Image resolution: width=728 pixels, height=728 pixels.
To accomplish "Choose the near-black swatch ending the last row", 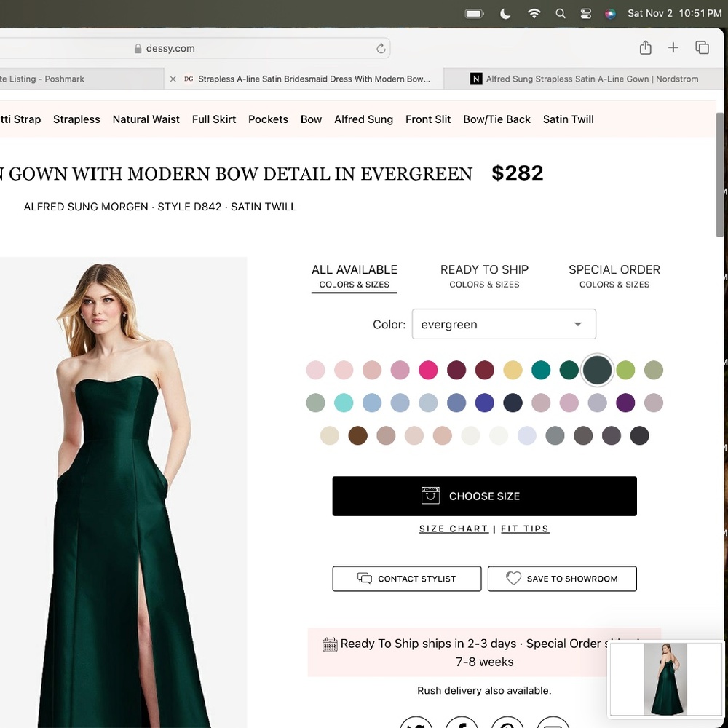I will 639,435.
